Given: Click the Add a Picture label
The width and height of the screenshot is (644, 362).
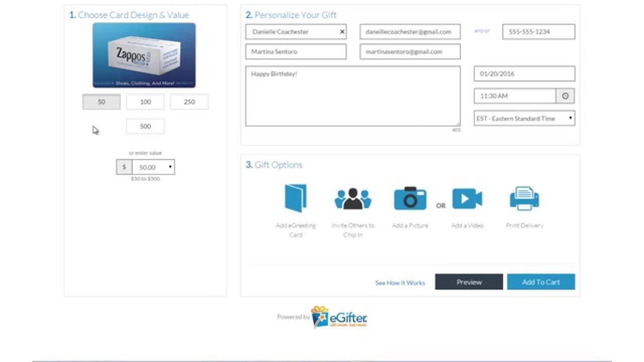Looking at the screenshot, I should coord(410,225).
